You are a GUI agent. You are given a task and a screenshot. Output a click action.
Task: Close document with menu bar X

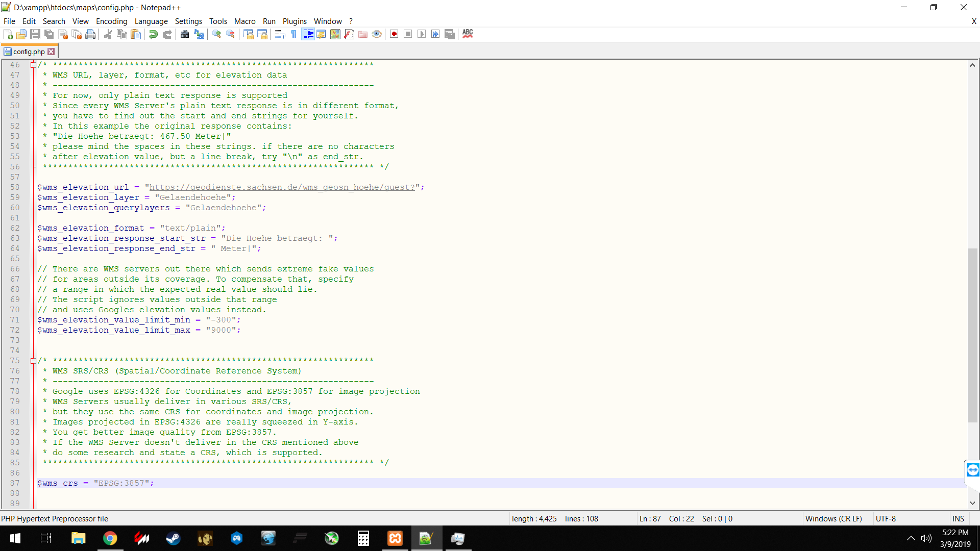974,21
